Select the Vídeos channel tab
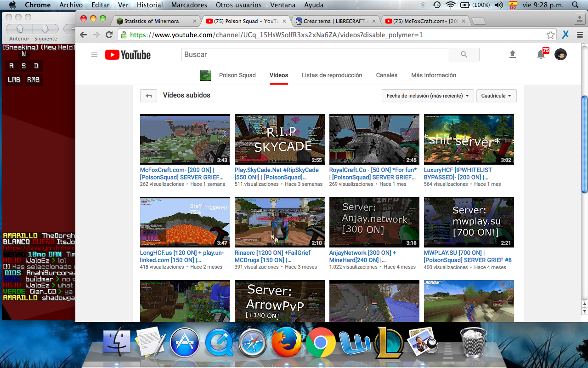Viewport: 588px width, 368px height. click(x=279, y=75)
